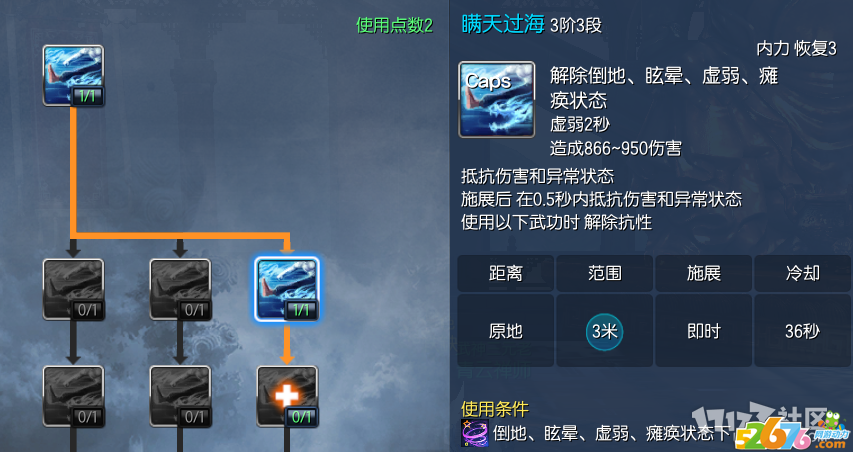Click the 施展 column header

click(x=703, y=274)
